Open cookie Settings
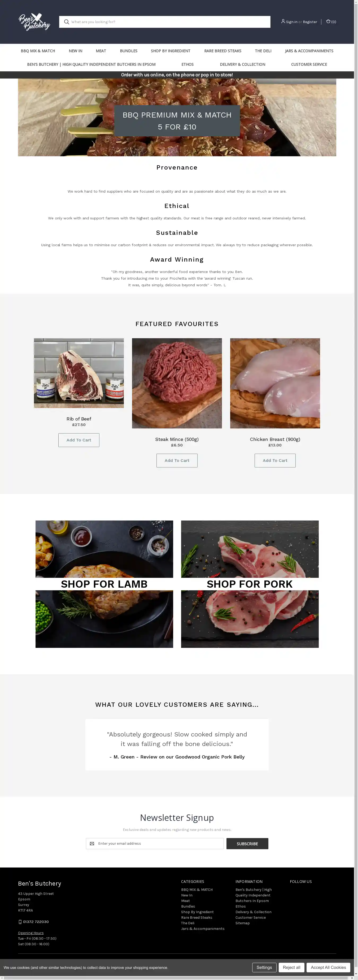358x980 pixels. tap(264, 968)
